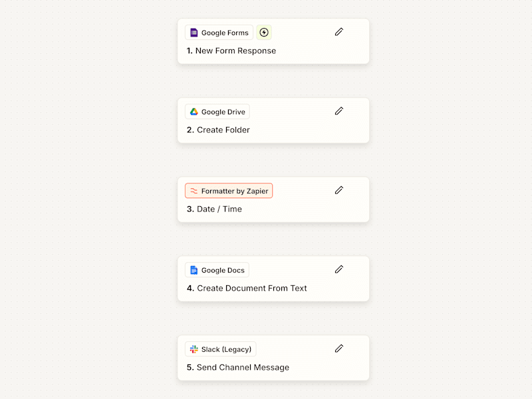Open step 2 Create Folder
The image size is (532, 399).
tap(218, 130)
